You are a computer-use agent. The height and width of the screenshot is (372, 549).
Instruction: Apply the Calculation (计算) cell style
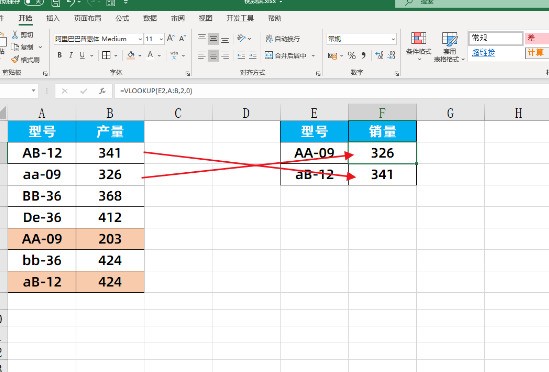point(537,53)
